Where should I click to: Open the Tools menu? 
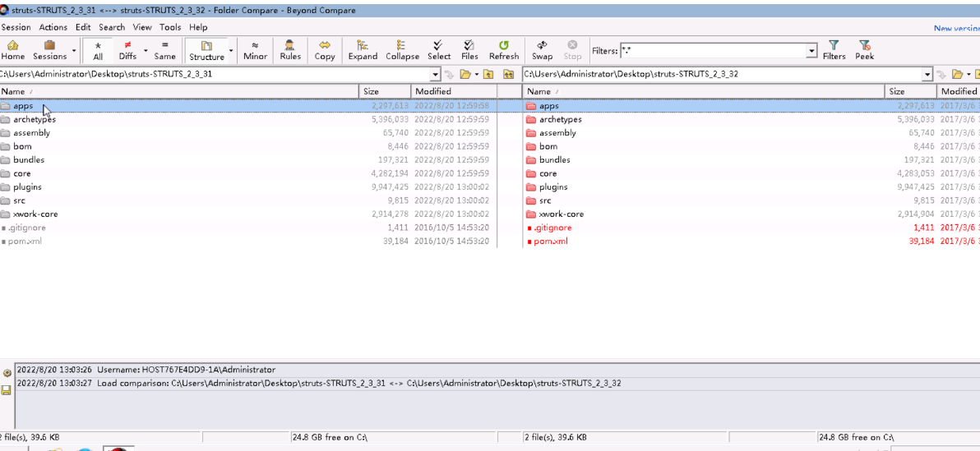pyautogui.click(x=170, y=27)
